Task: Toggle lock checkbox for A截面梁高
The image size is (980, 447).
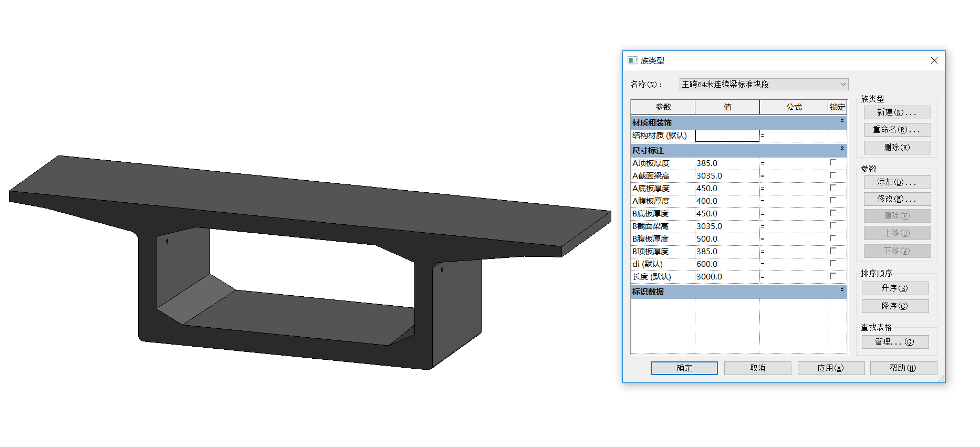Action: click(833, 175)
